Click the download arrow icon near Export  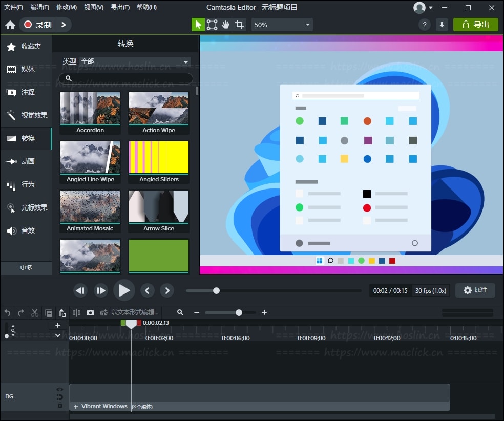(442, 25)
